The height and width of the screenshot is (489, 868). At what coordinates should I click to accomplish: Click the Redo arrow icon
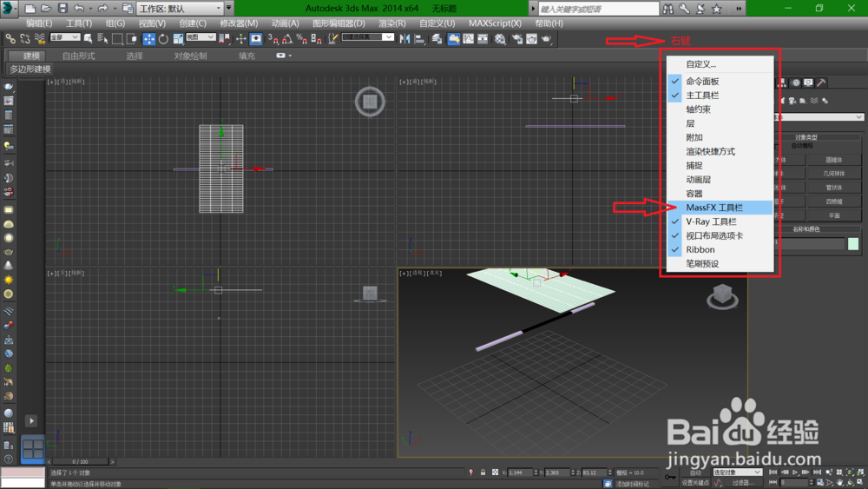(102, 9)
